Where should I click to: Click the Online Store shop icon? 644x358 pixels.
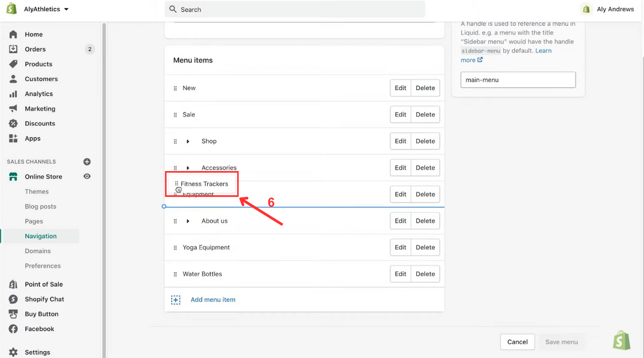point(13,177)
